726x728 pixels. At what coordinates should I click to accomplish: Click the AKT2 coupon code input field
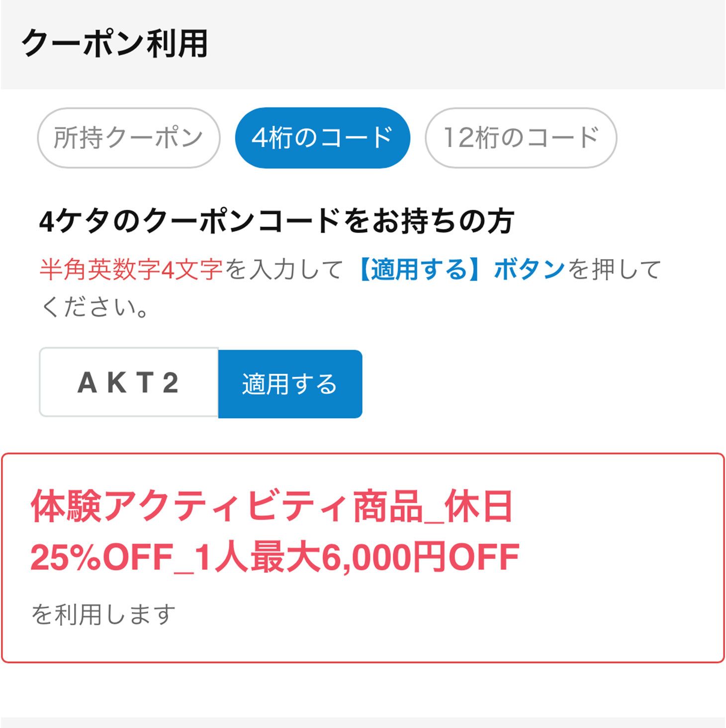pos(128,382)
